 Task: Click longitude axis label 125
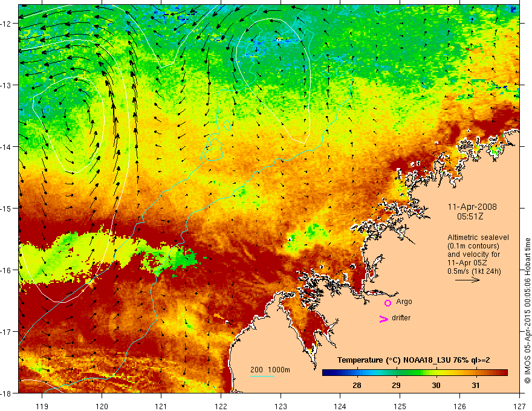pyautogui.click(x=400, y=406)
